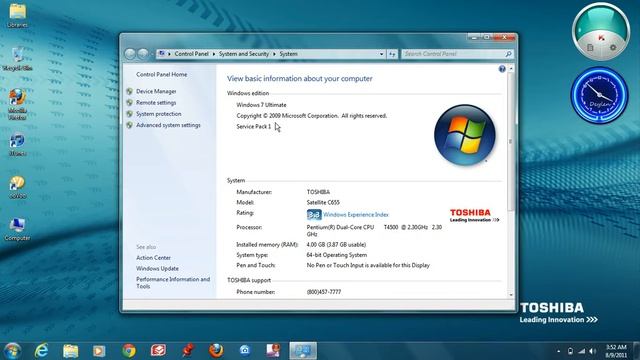This screenshot has height=360, width=640.
Task: Open the volume speaker tray icon
Action: tap(592, 351)
